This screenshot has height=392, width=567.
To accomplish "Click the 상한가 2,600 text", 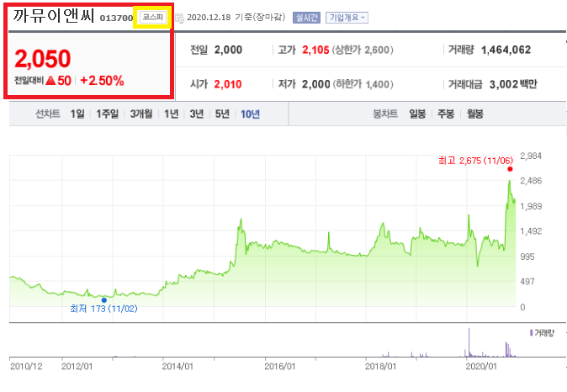I will [363, 50].
